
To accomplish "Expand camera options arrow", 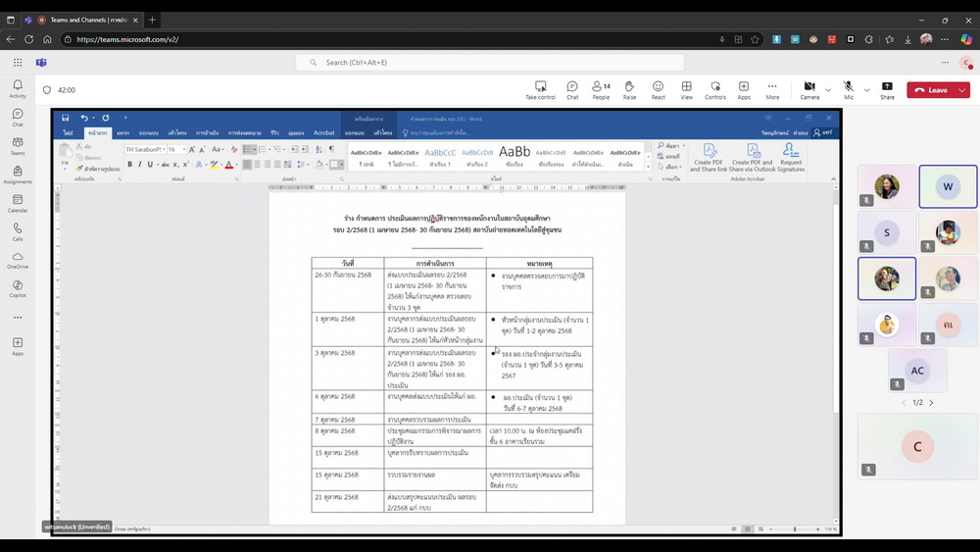I will coord(828,90).
